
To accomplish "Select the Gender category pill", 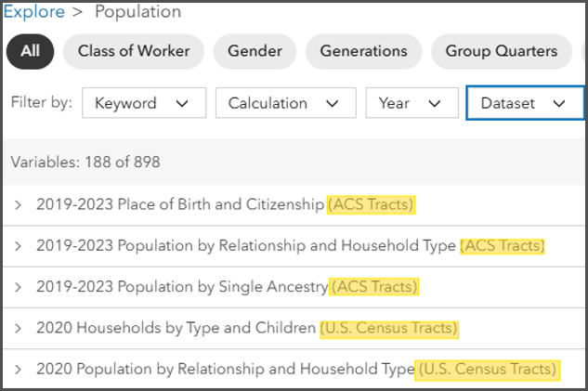I will tap(255, 51).
